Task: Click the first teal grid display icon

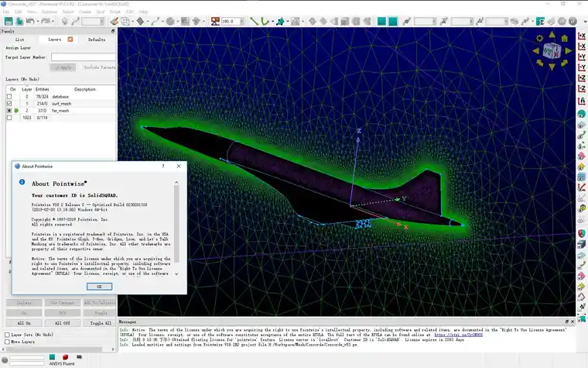Action: pos(381,21)
